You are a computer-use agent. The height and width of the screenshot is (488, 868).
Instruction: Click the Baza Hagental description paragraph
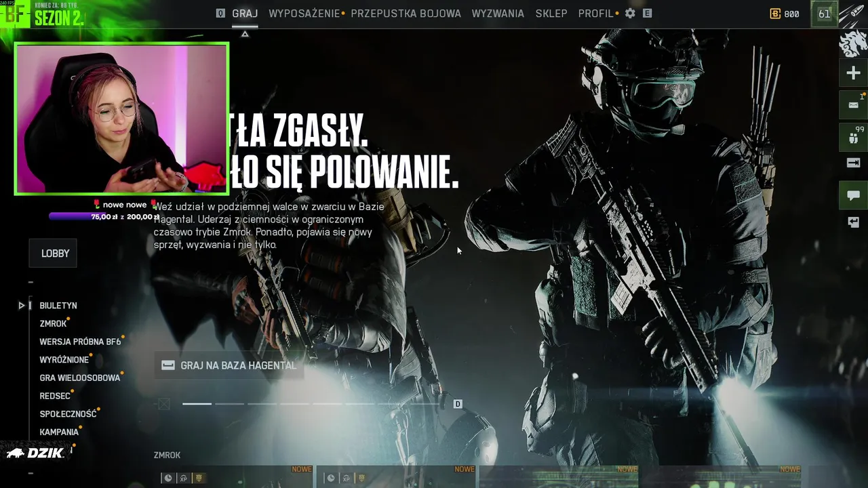(x=270, y=226)
